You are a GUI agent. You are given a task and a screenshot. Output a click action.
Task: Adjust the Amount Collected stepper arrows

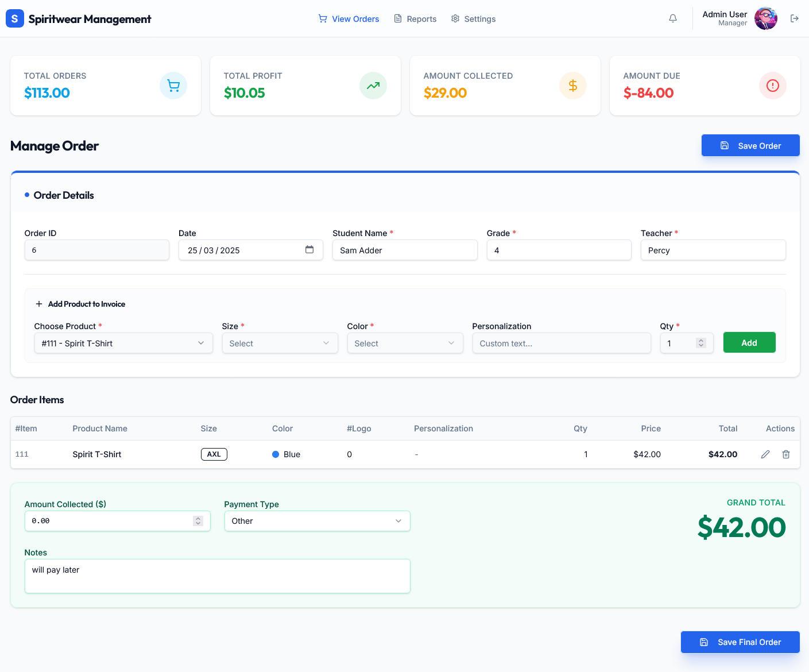198,521
